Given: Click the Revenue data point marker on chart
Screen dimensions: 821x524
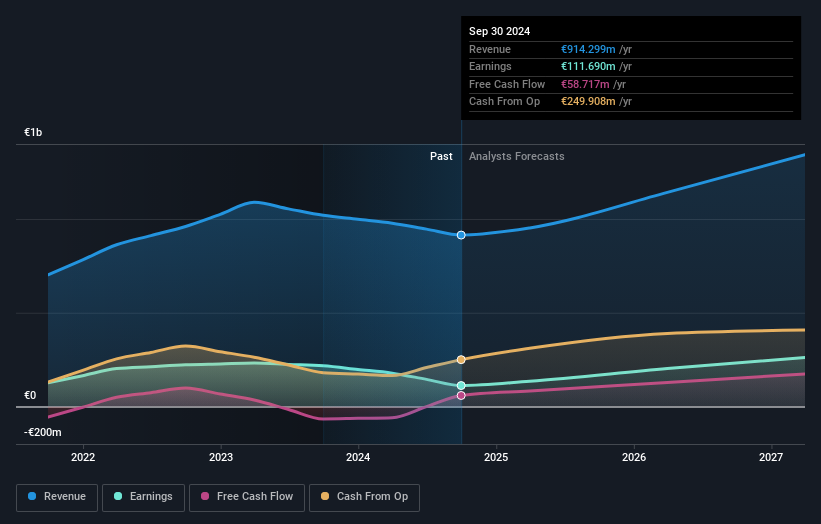Looking at the screenshot, I should (461, 235).
